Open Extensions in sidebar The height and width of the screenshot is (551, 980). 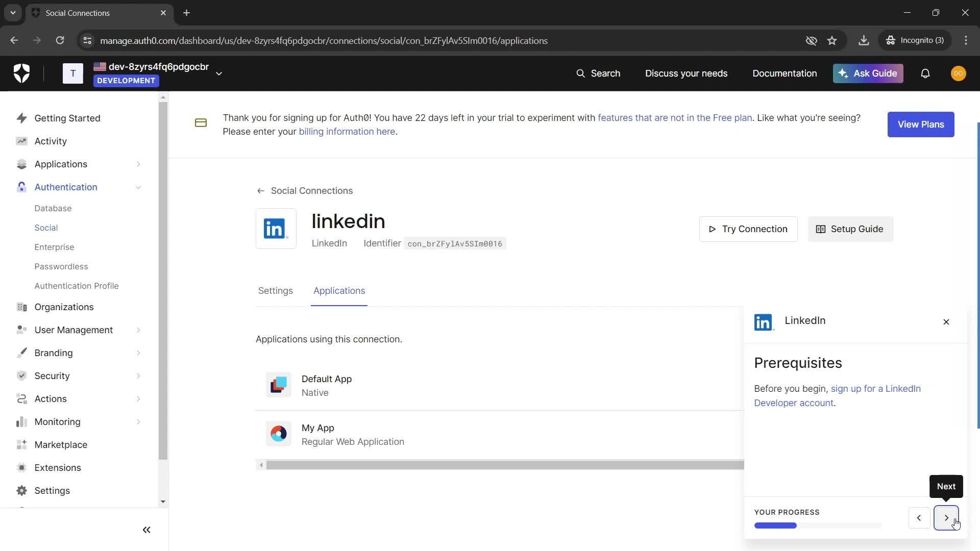pyautogui.click(x=57, y=468)
